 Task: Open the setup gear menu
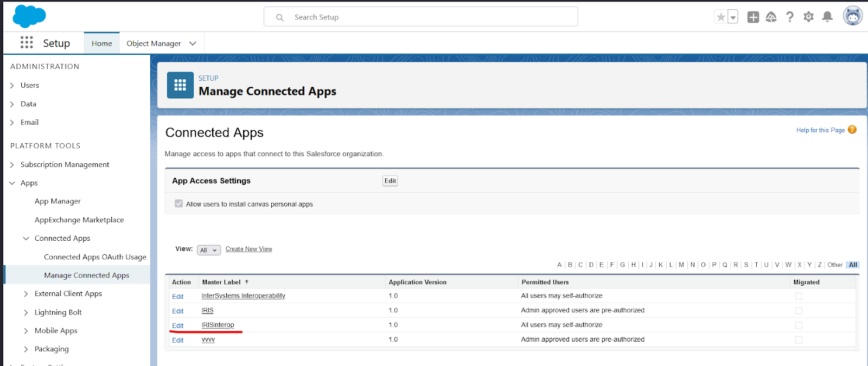point(808,17)
